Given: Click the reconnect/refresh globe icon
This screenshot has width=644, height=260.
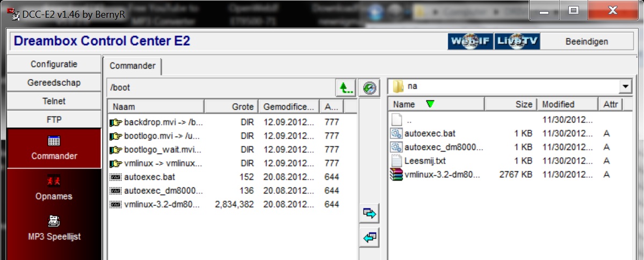Looking at the screenshot, I should (370, 88).
